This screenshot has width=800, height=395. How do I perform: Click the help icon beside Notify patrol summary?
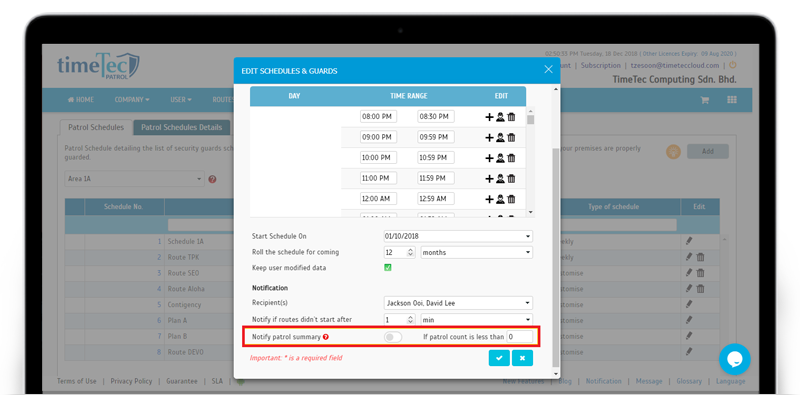(x=326, y=337)
